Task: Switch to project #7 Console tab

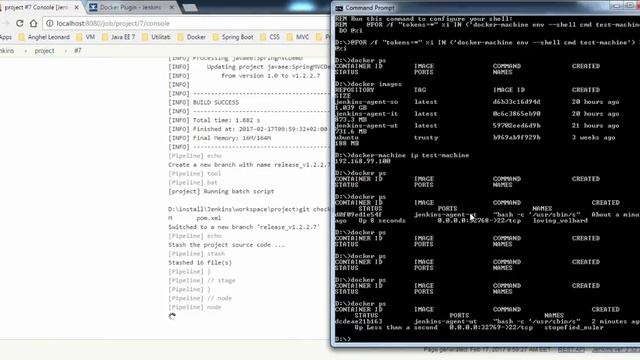Action: 40,7
